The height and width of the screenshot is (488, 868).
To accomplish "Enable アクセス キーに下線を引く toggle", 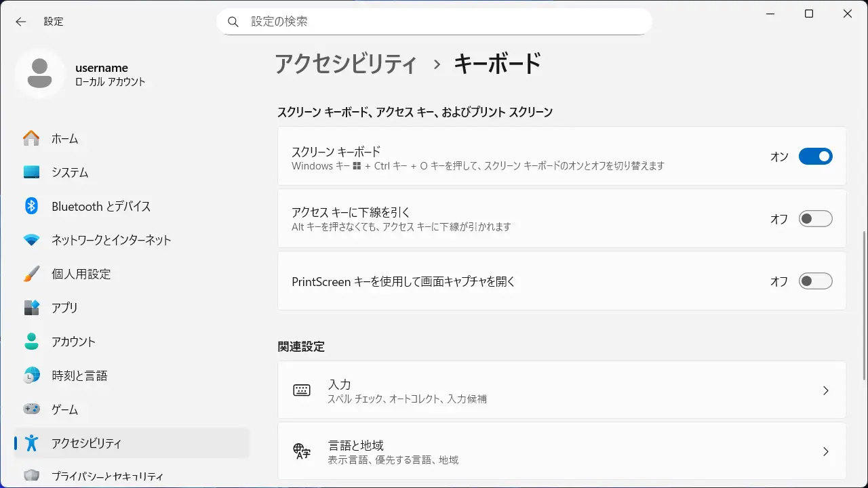I will click(x=815, y=219).
